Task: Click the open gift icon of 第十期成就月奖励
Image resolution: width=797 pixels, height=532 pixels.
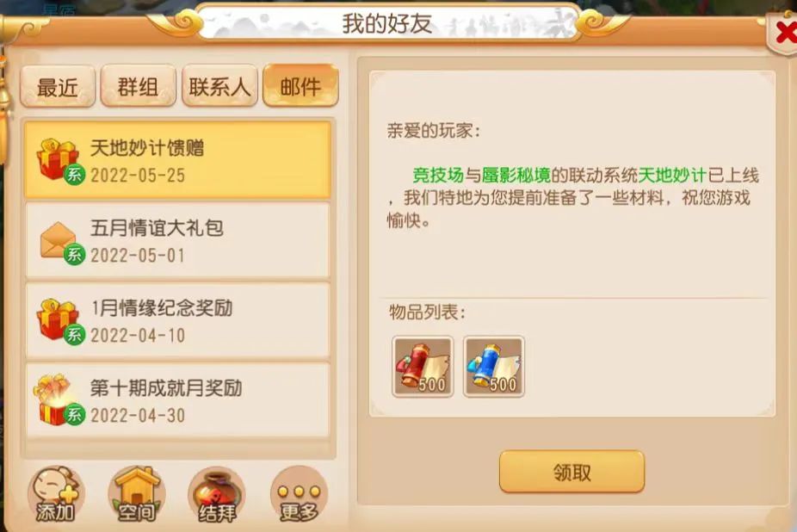Action: (x=58, y=401)
